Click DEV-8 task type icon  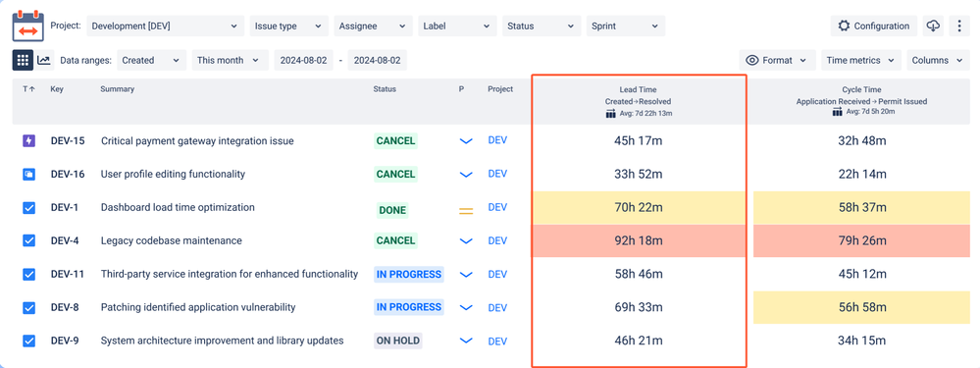click(x=28, y=307)
